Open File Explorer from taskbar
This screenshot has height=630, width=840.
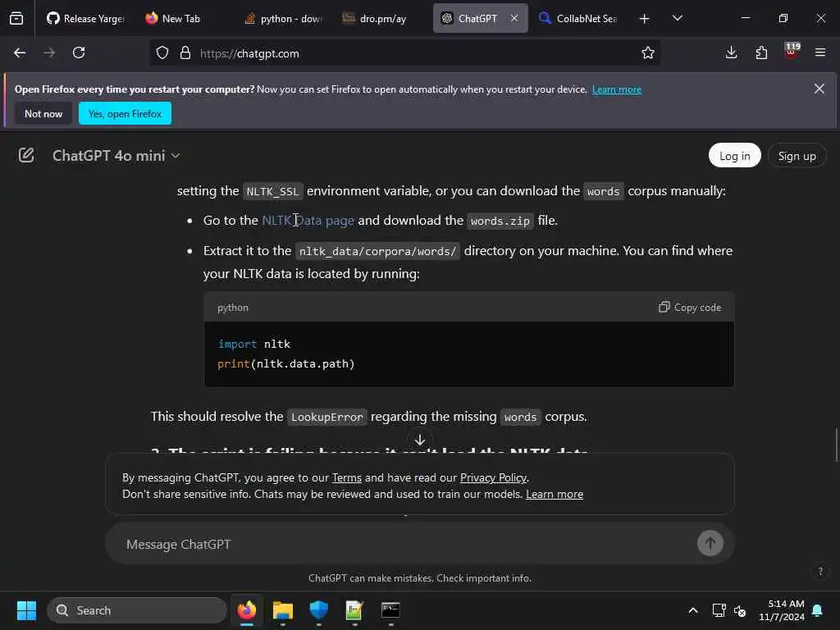(x=282, y=610)
